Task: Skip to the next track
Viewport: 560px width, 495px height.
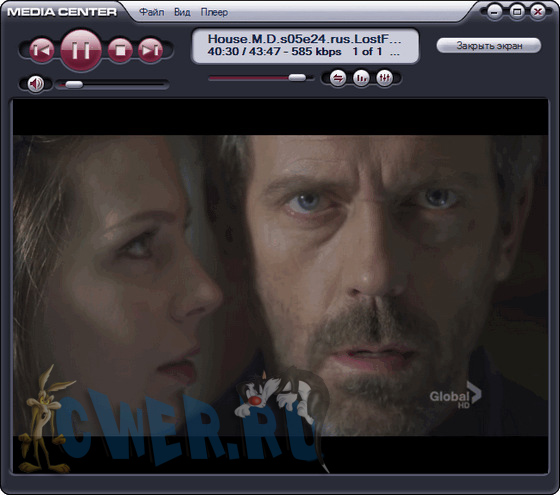Action: point(150,50)
